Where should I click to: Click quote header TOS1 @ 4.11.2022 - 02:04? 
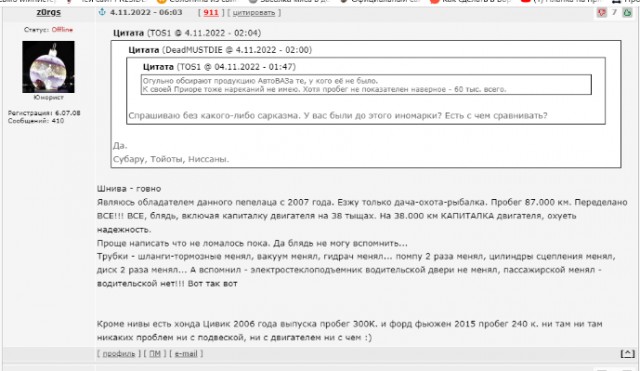187,33
